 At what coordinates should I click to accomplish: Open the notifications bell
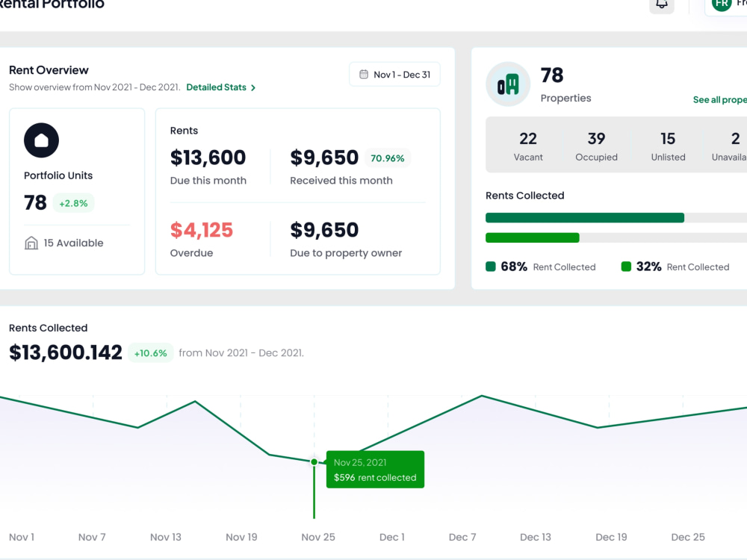(x=662, y=4)
